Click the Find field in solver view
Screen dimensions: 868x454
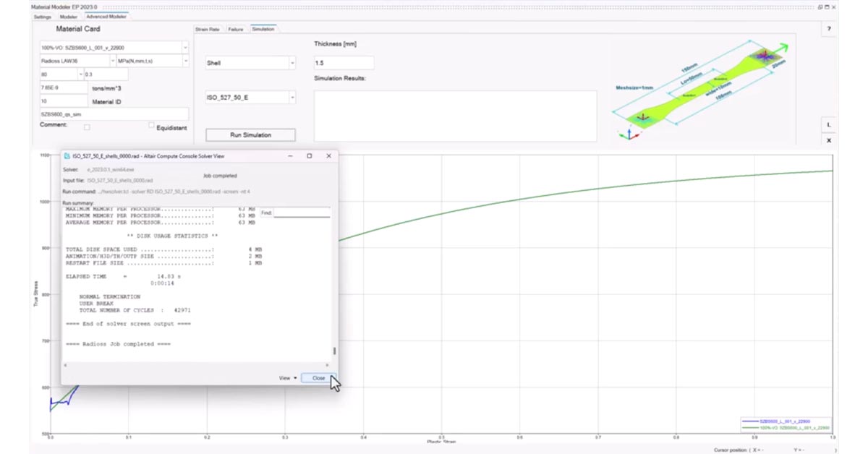[302, 213]
